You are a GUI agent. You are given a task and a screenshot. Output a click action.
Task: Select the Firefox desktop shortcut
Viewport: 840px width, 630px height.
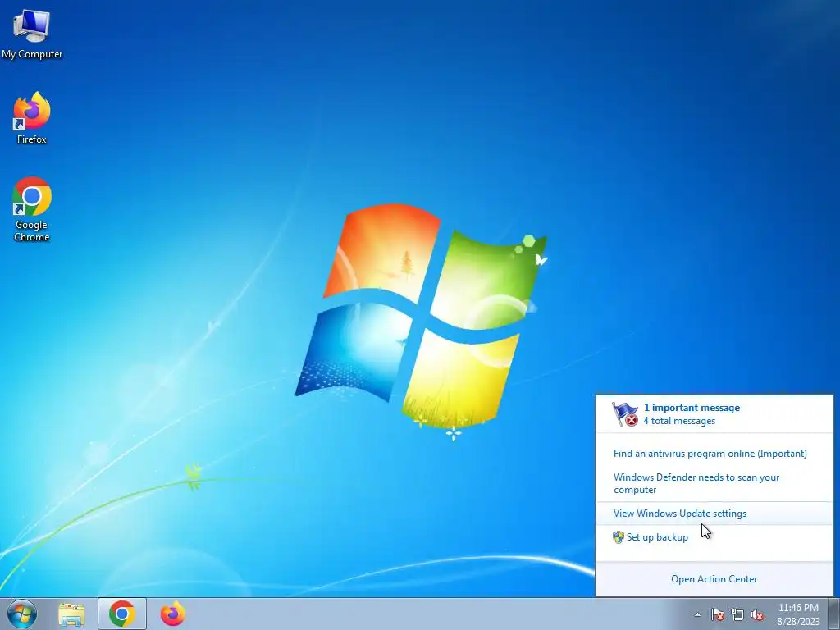[x=32, y=118]
